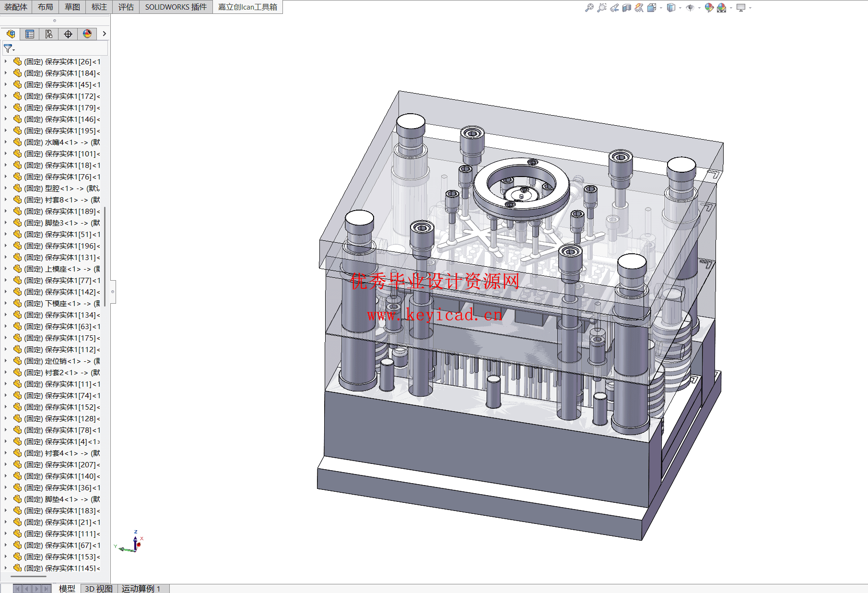This screenshot has height=593, width=868.
Task: Click the part icon of 保存实体1[207]
Action: [x=18, y=464]
